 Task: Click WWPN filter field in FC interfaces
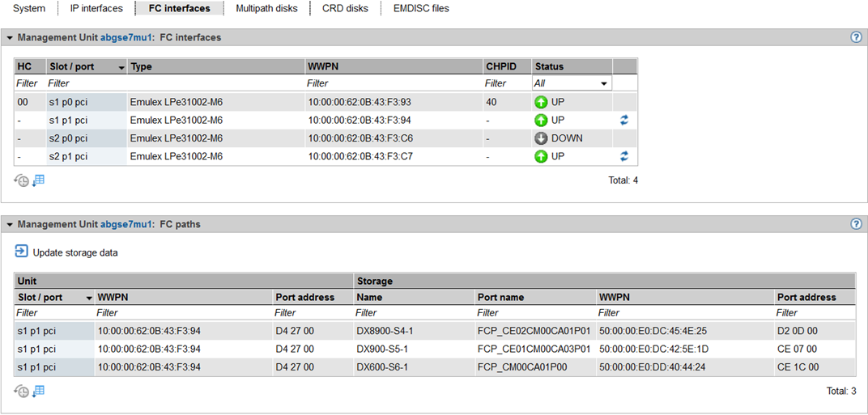[392, 83]
